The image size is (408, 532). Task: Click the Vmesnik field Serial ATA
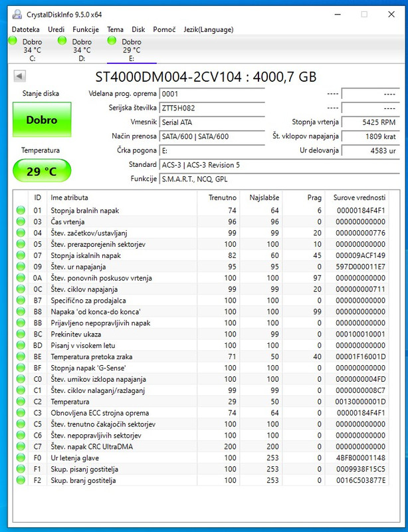pyautogui.click(x=212, y=122)
